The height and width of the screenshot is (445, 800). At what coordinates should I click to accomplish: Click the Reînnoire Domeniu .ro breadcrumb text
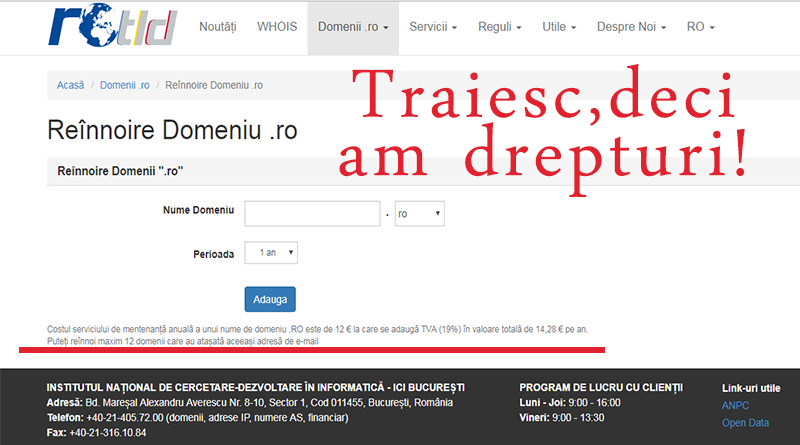tap(214, 85)
